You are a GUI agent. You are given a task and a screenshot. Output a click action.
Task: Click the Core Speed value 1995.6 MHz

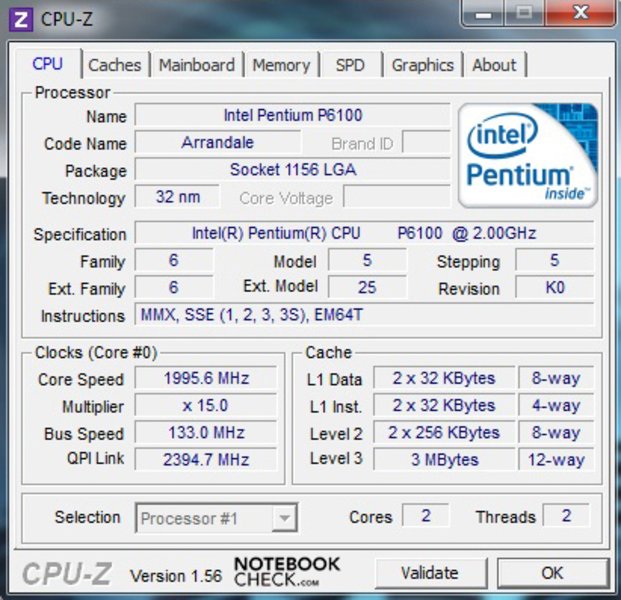pos(206,378)
